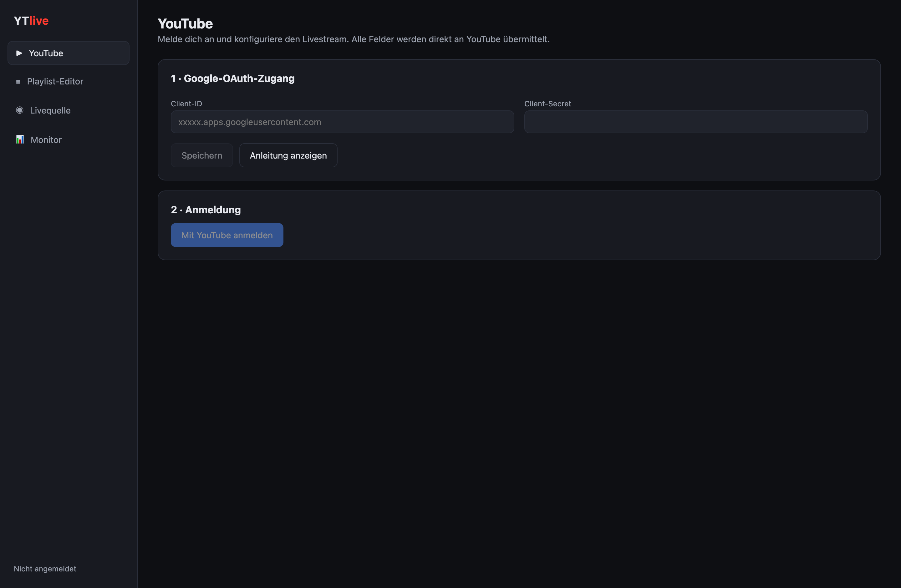901x588 pixels.
Task: Click the '1 · Google-OAuth-Zugang' heading
Action: tap(233, 78)
